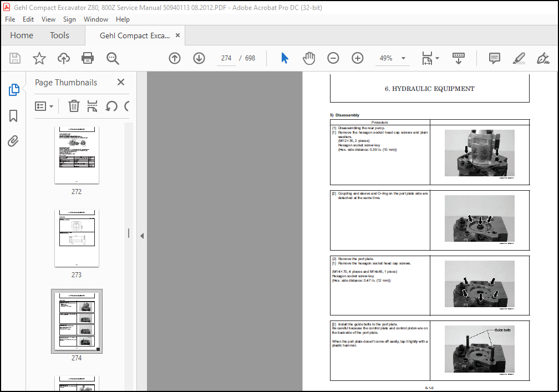559x392 pixels.
Task: Click the Save file icon
Action: [14, 58]
